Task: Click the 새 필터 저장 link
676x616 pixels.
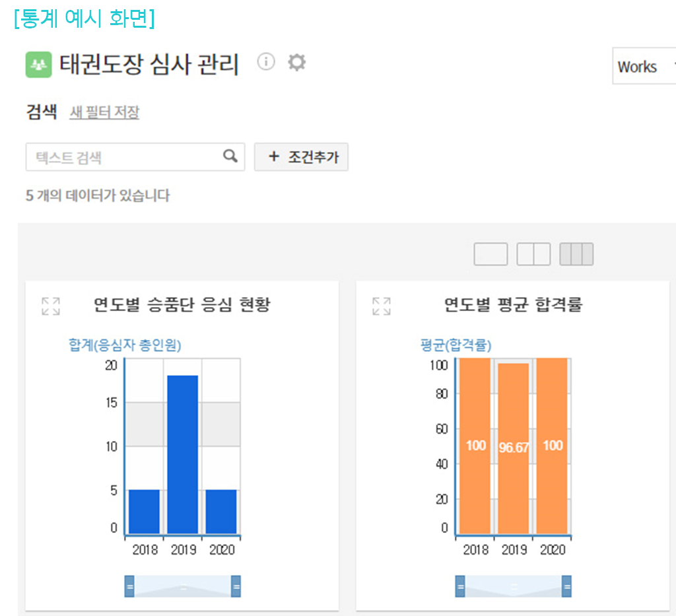Action: 104,113
